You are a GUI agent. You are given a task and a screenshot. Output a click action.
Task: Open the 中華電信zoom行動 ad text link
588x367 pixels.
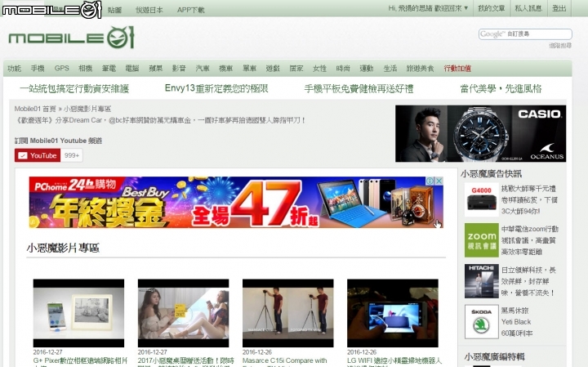(530, 240)
